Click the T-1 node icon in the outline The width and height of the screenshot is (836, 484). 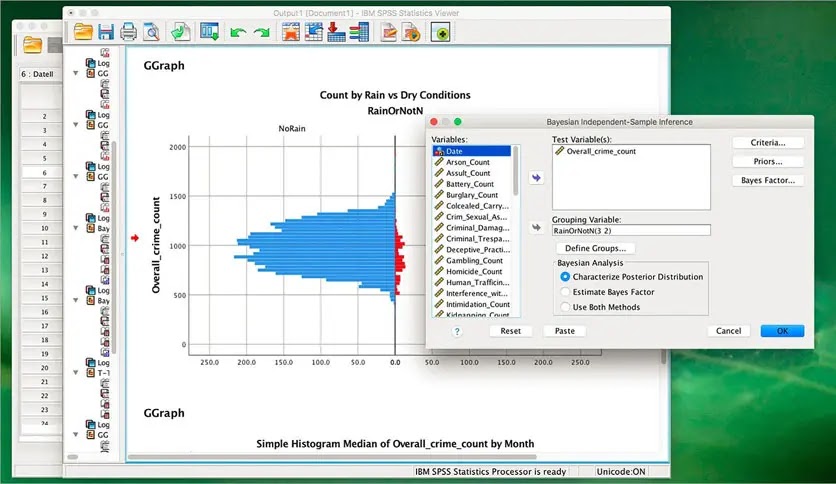point(91,373)
